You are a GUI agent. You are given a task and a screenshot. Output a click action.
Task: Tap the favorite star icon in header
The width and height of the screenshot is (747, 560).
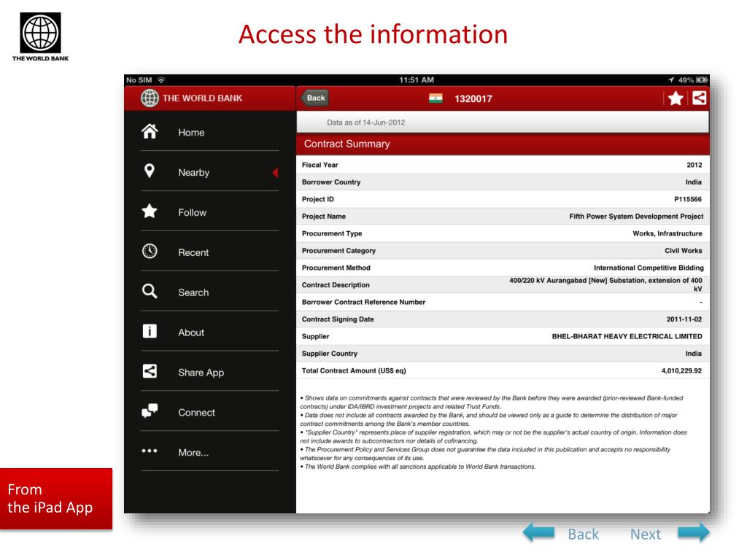676,98
